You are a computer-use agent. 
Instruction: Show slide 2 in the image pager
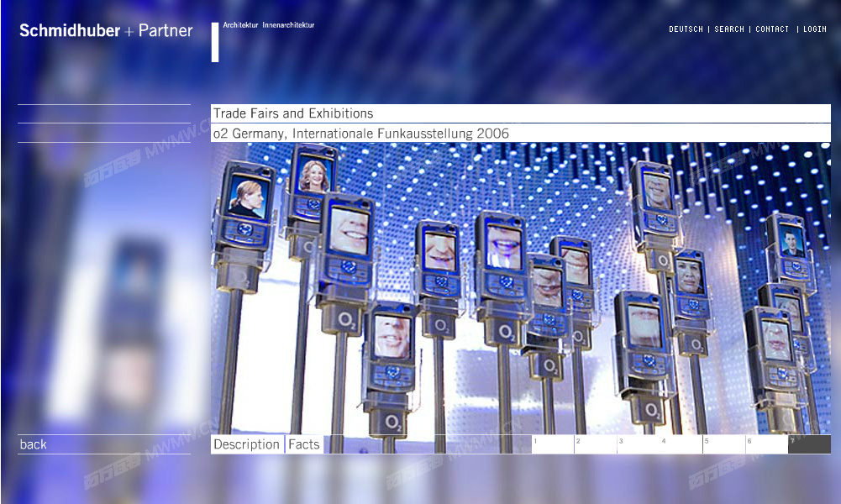[596, 444]
